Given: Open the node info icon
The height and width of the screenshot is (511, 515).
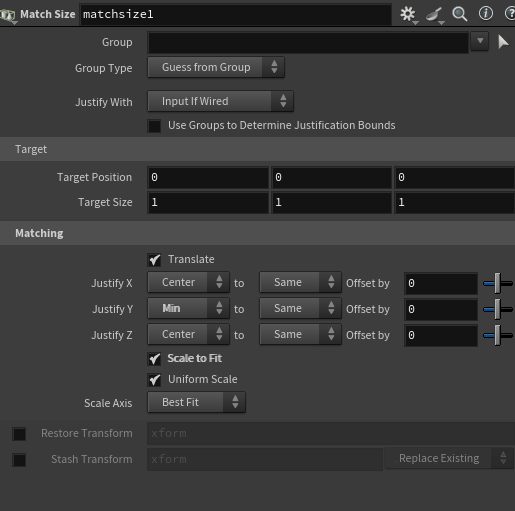Looking at the screenshot, I should [x=486, y=14].
